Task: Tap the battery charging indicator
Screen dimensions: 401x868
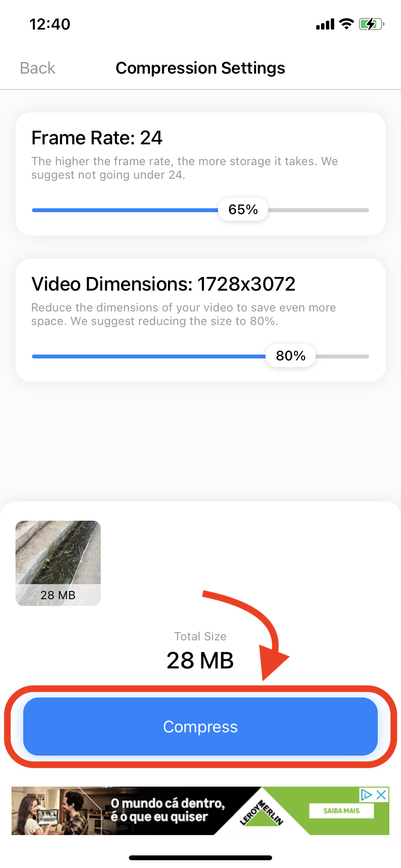Action: tap(370, 23)
